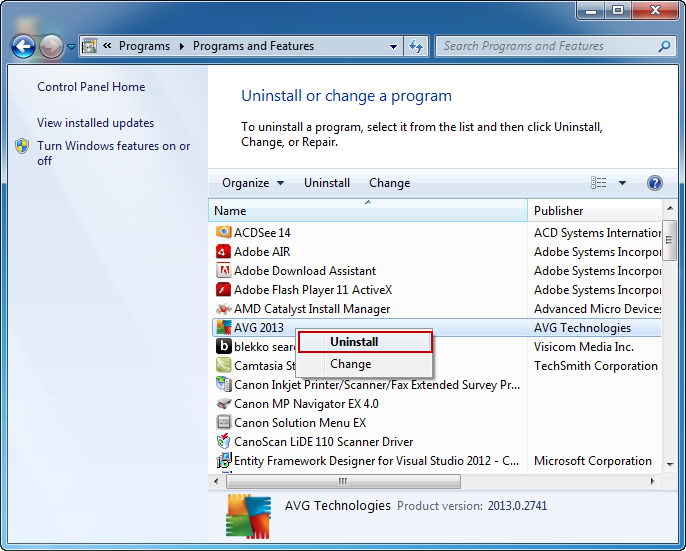Select the blekko search bar icon
This screenshot has height=551, width=686.
[x=223, y=346]
